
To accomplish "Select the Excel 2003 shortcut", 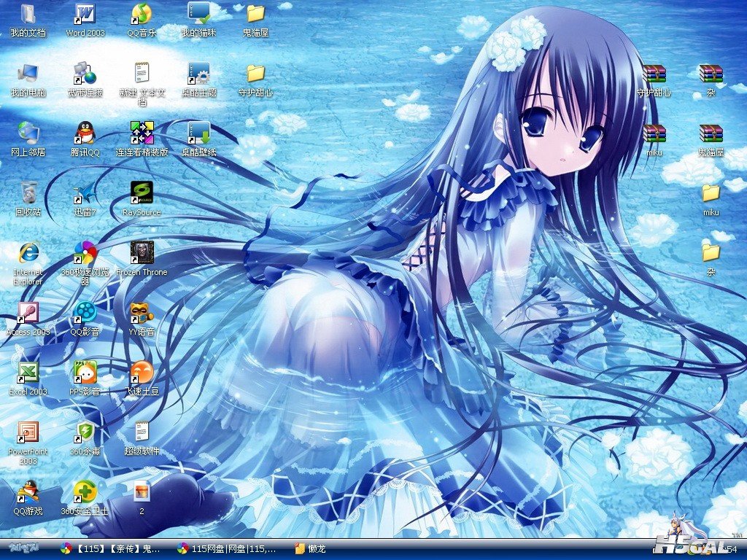I will 28,373.
